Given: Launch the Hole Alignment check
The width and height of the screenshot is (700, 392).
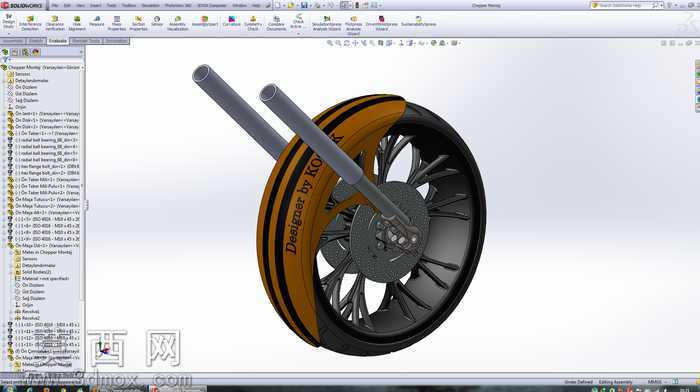Looking at the screenshot, I should (77, 23).
